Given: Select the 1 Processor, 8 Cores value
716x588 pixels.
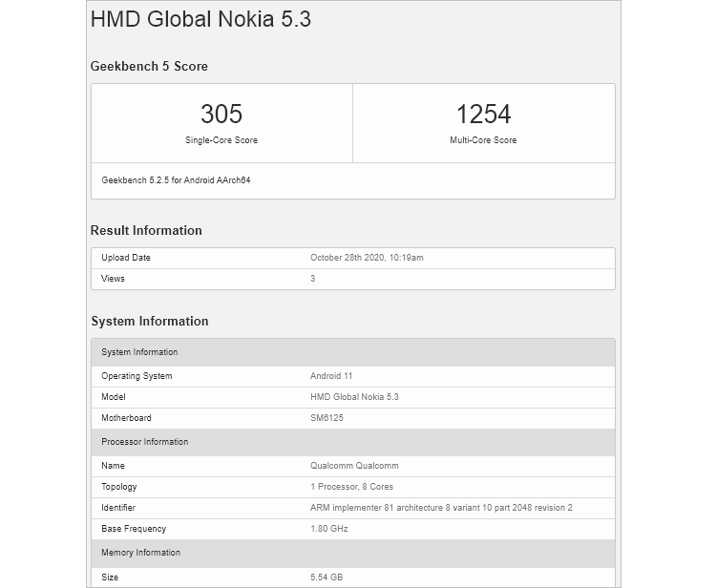Looking at the screenshot, I should click(351, 487).
